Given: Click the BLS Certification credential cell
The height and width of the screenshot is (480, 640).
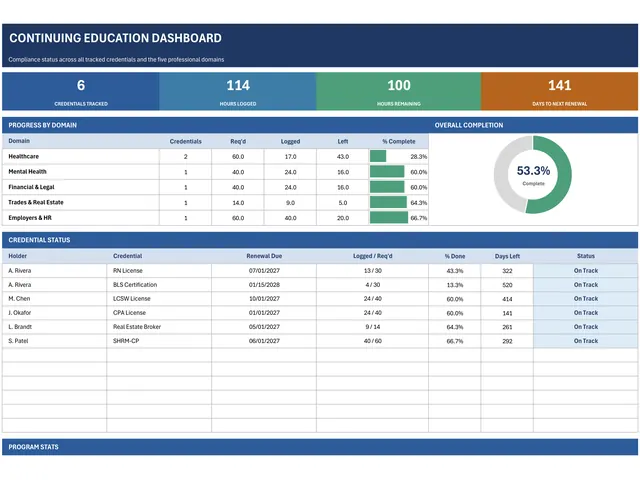Looking at the screenshot, I should [159, 284].
